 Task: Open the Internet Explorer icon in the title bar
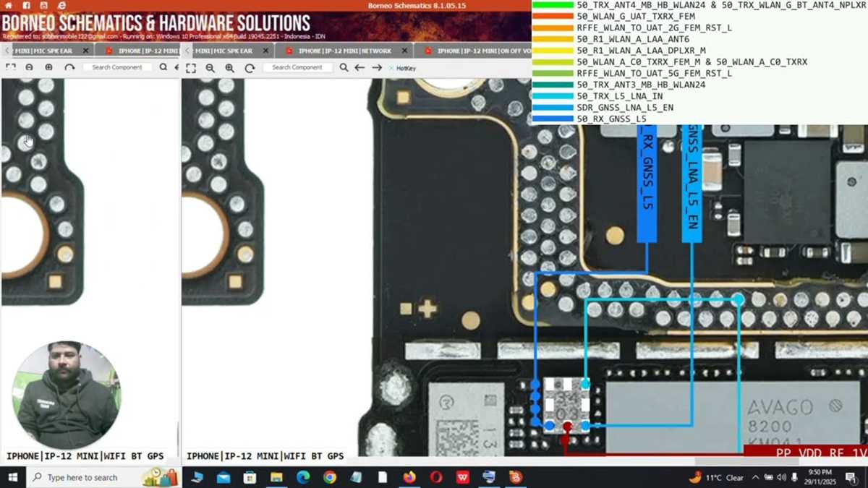click(x=61, y=5)
